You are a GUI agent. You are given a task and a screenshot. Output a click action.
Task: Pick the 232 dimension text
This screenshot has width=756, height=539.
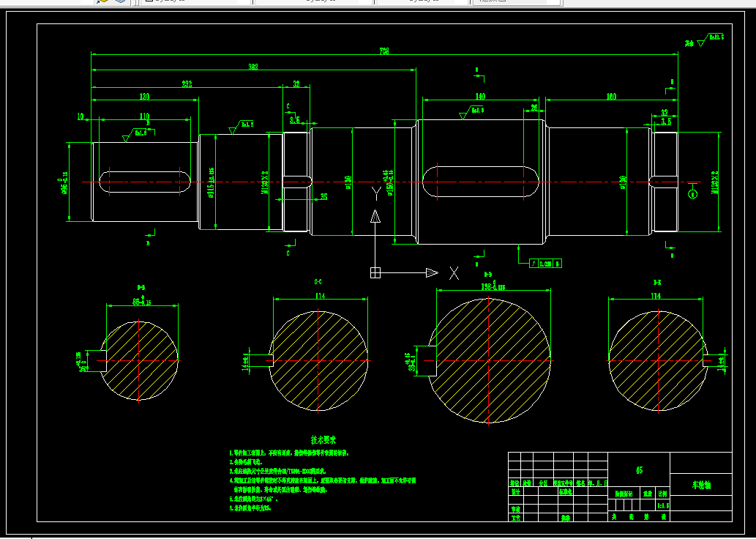click(x=187, y=84)
